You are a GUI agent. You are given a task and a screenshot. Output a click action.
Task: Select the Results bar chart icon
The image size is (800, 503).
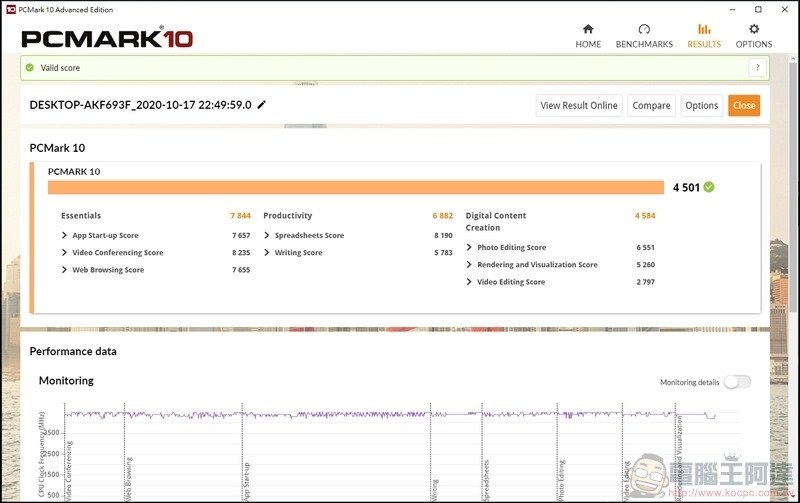pyautogui.click(x=704, y=29)
